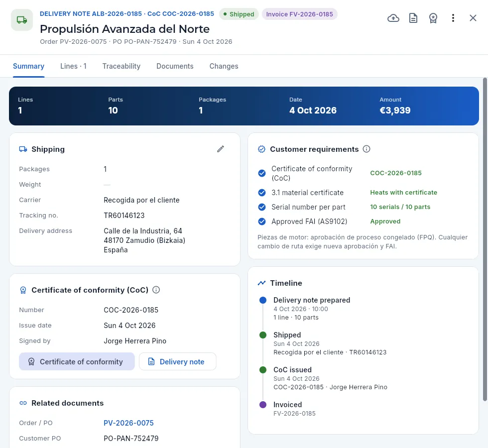Click tracking number TR60146123 in Shipping

[124, 215]
